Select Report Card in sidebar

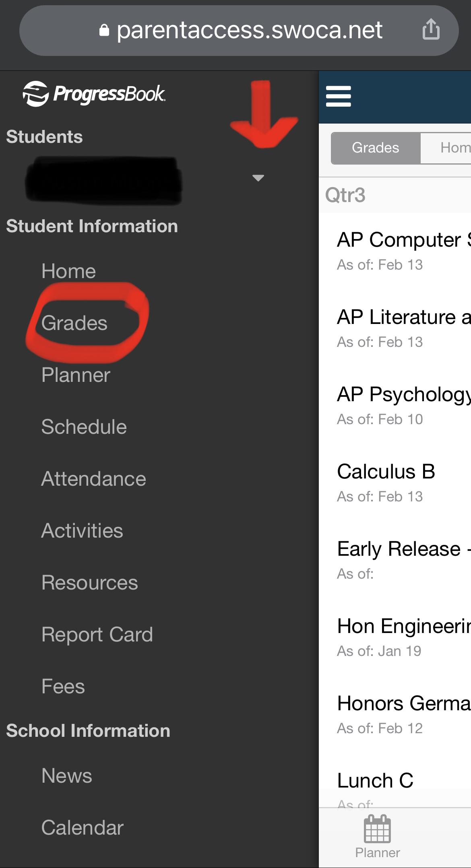[97, 634]
